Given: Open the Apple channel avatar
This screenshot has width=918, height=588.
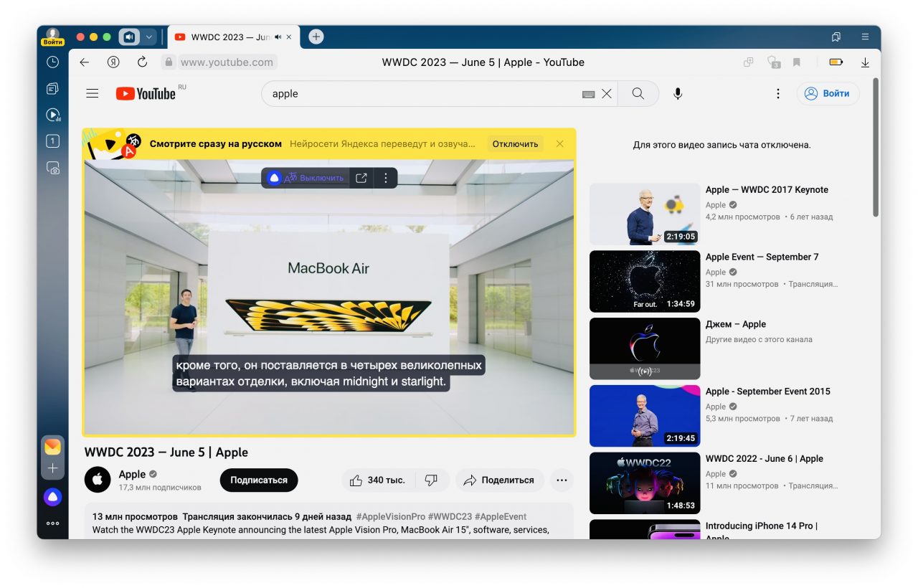Looking at the screenshot, I should tap(98, 480).
